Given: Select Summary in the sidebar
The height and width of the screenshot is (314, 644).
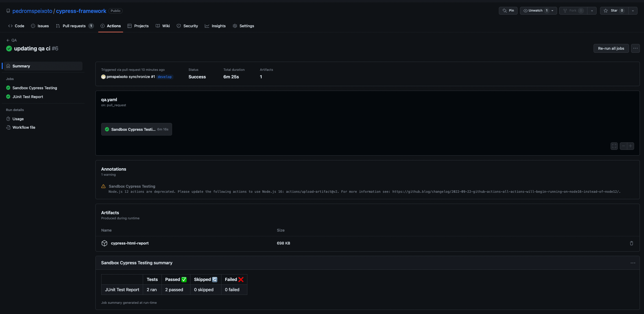Looking at the screenshot, I should click(43, 66).
